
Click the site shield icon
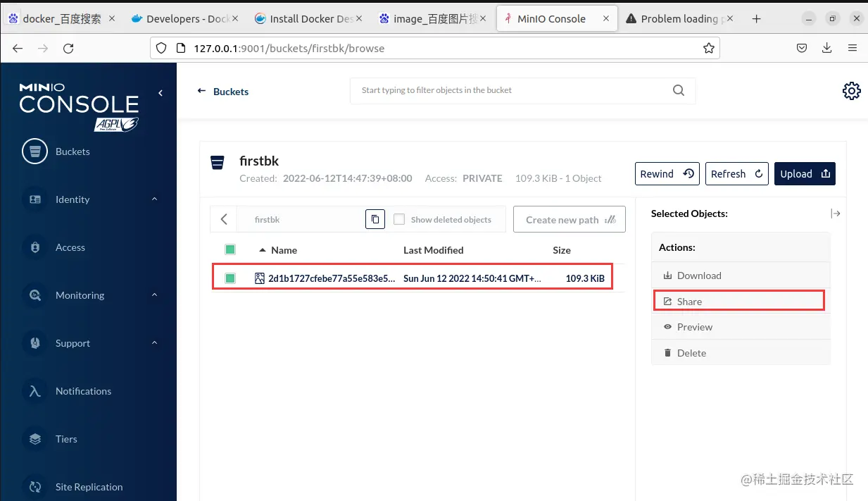pos(161,49)
